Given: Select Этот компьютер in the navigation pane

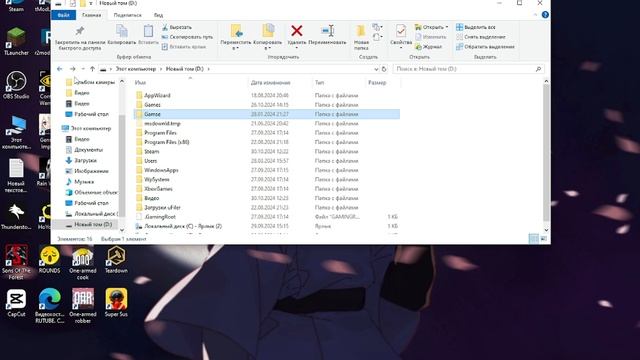Looking at the screenshot, I should point(91,129).
